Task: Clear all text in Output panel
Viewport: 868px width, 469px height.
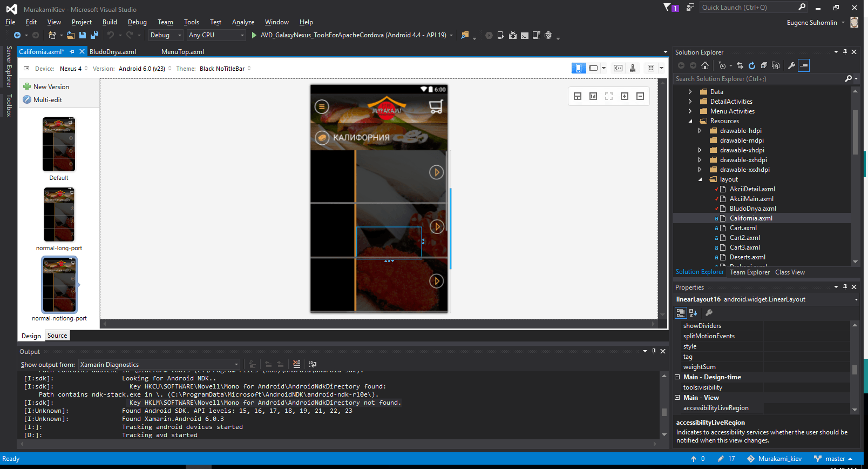Action: [296, 364]
